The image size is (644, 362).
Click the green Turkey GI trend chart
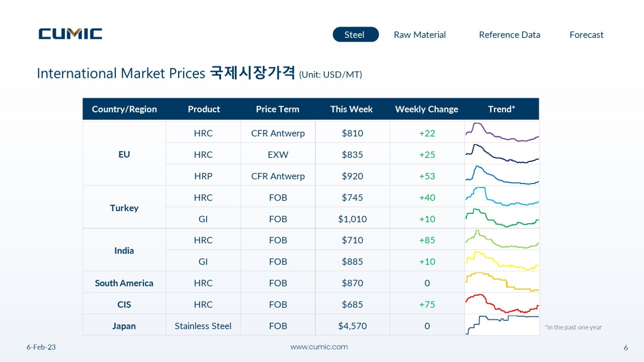(502, 218)
